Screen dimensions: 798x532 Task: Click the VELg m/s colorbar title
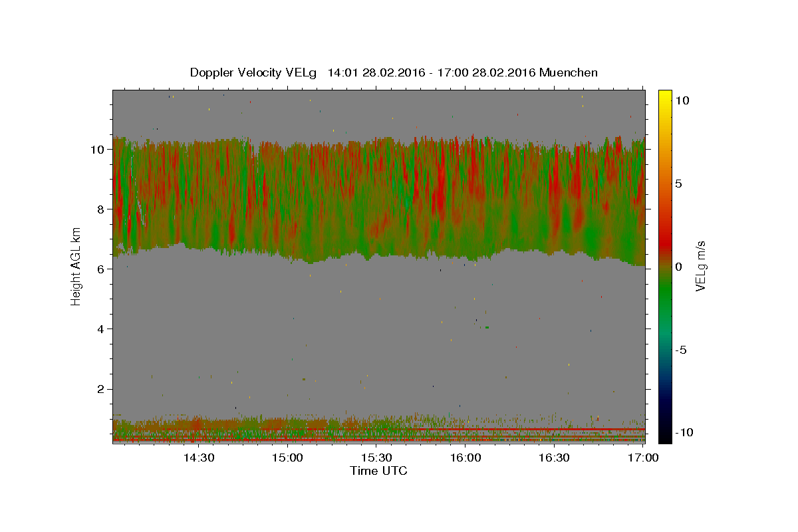tap(700, 266)
